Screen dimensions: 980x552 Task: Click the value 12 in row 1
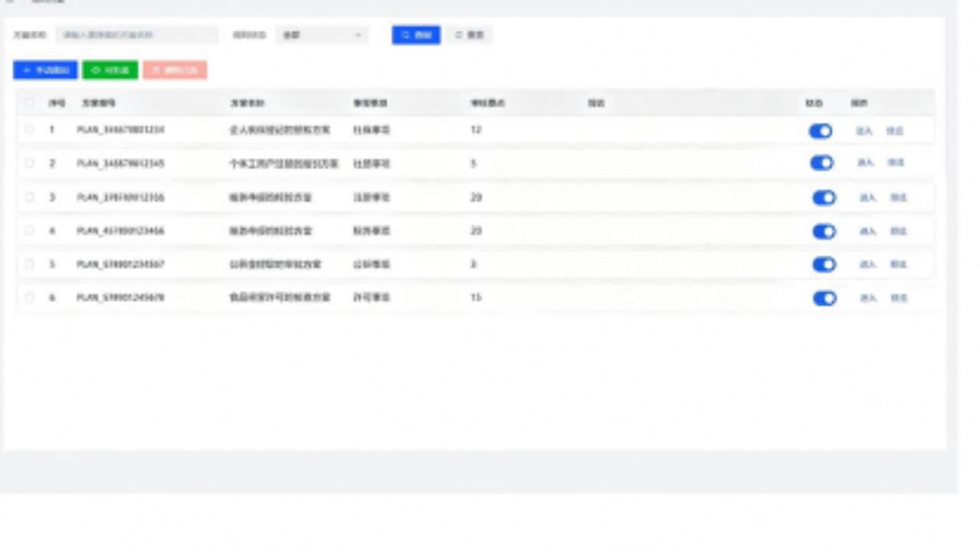(x=476, y=130)
